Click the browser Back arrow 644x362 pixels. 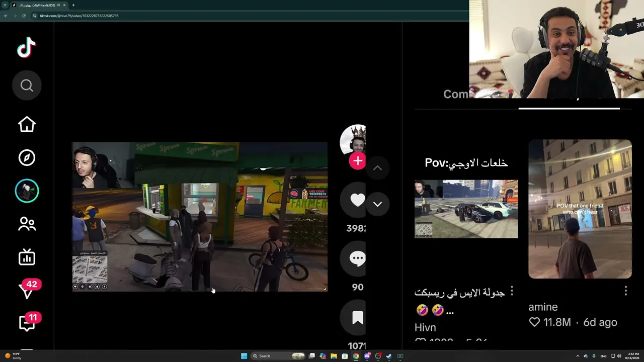tap(6, 16)
